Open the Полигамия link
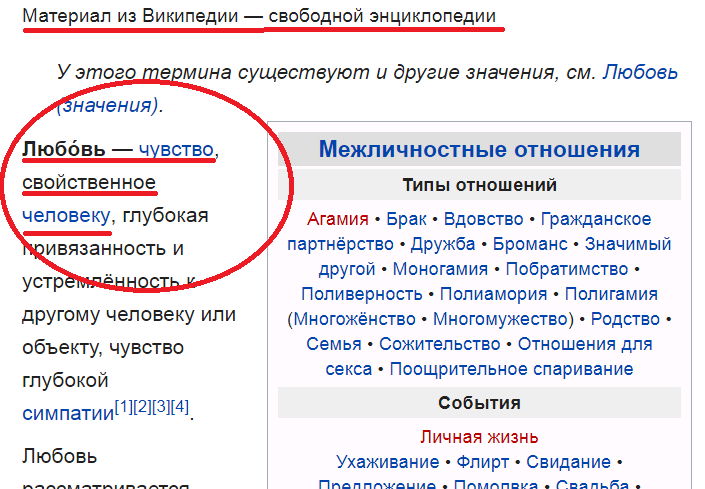The image size is (705, 489). (x=611, y=294)
